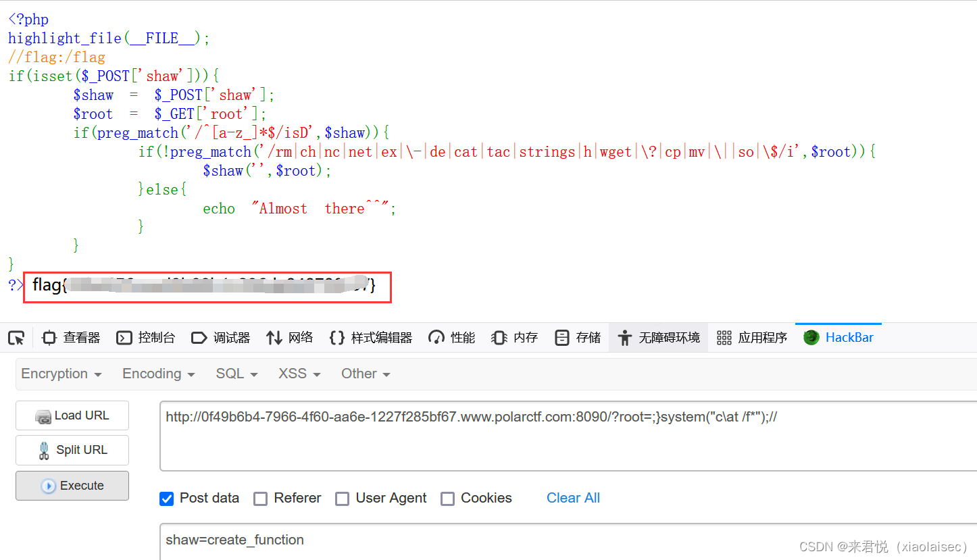Open the Encryption dropdown
977x560 pixels.
61,374
